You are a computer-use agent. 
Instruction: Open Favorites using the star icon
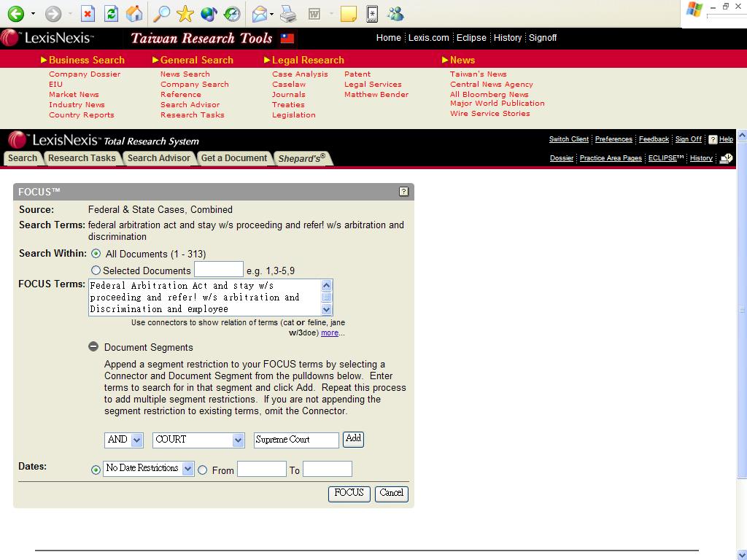point(185,13)
